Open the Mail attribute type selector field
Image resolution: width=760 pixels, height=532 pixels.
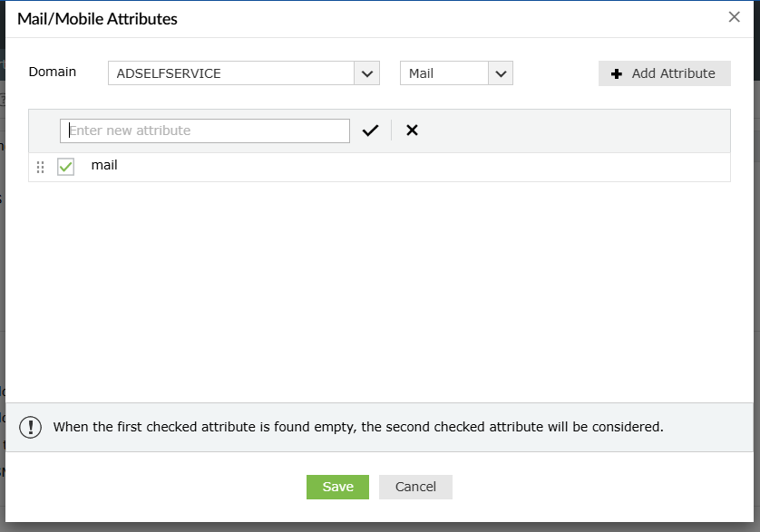[444, 73]
